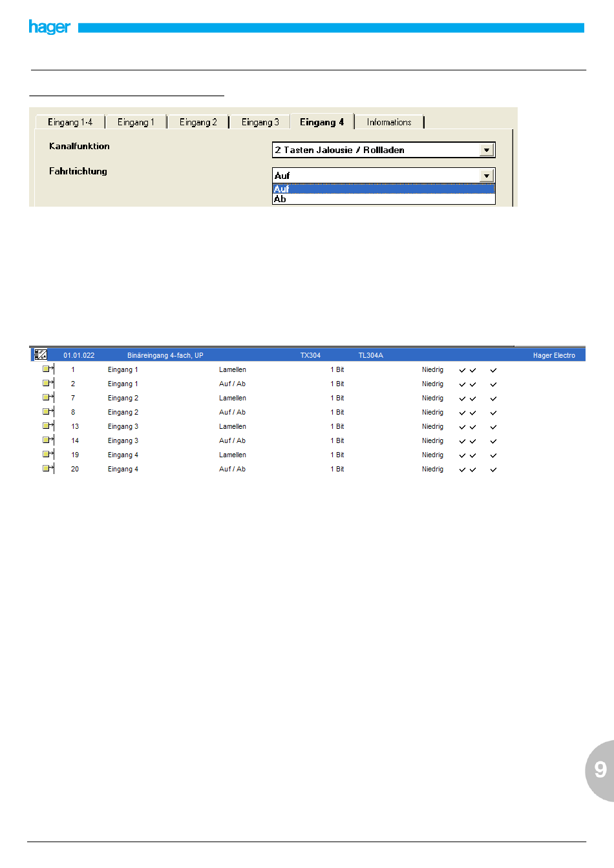This screenshot has width=614, height=868.
Task: Select the Binäreingang 4-fach, UP device row
Action: coord(165,355)
